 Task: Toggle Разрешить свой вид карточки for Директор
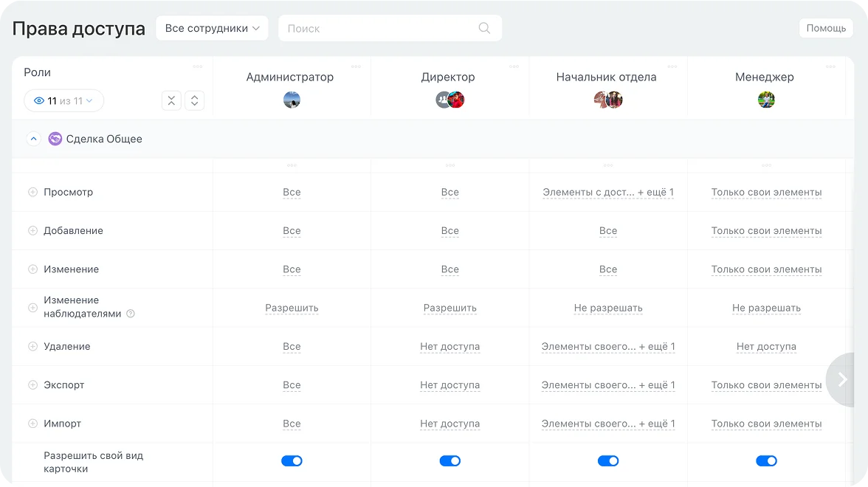pos(450,461)
